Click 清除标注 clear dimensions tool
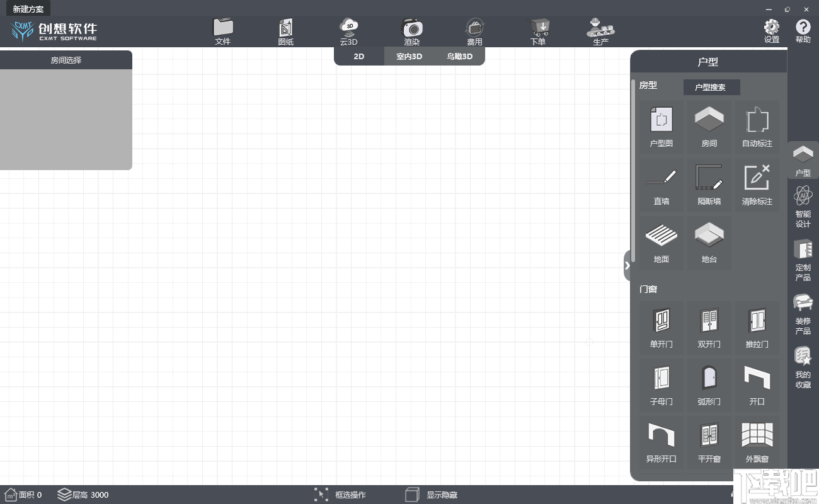819x504 pixels. click(757, 186)
